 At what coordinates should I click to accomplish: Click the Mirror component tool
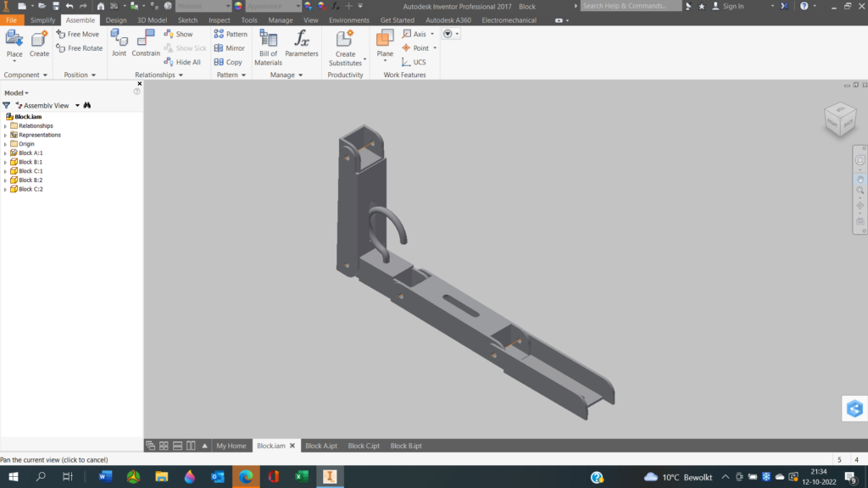click(230, 48)
